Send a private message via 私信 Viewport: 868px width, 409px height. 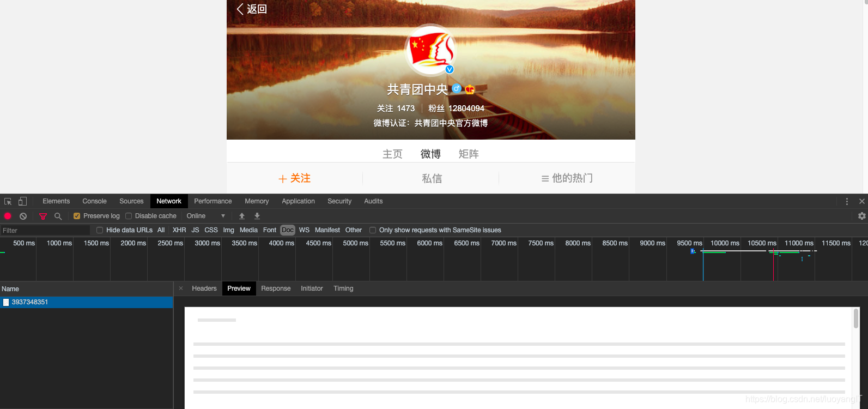point(432,178)
